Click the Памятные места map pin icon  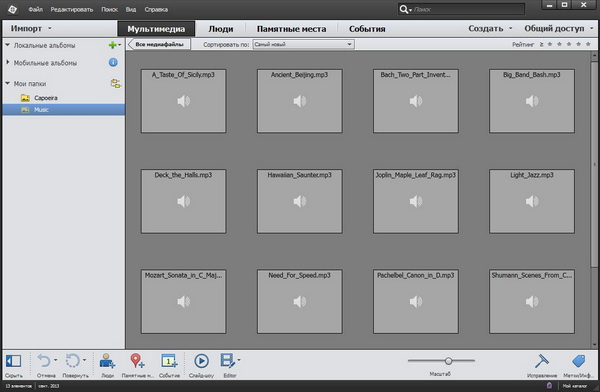point(137,361)
